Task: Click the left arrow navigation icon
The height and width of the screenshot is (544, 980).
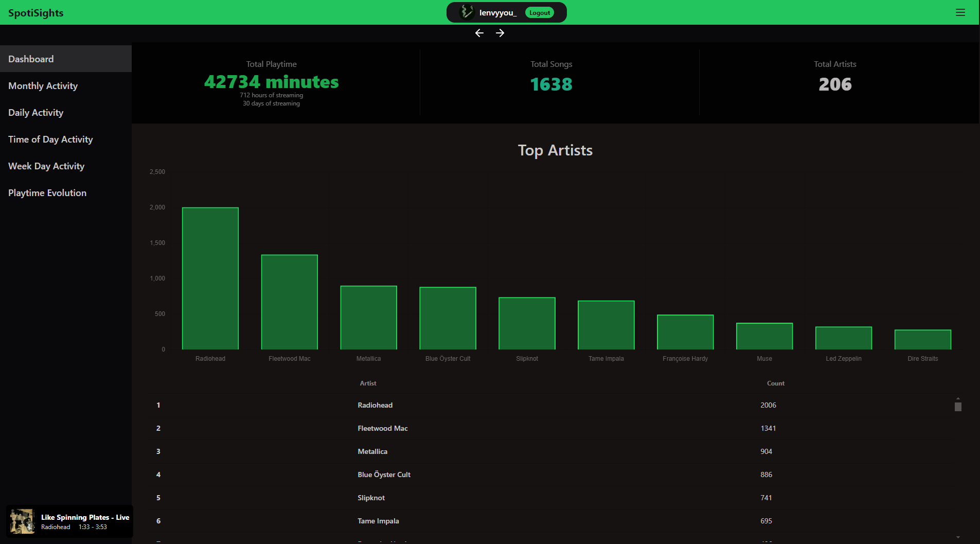Action: click(479, 33)
